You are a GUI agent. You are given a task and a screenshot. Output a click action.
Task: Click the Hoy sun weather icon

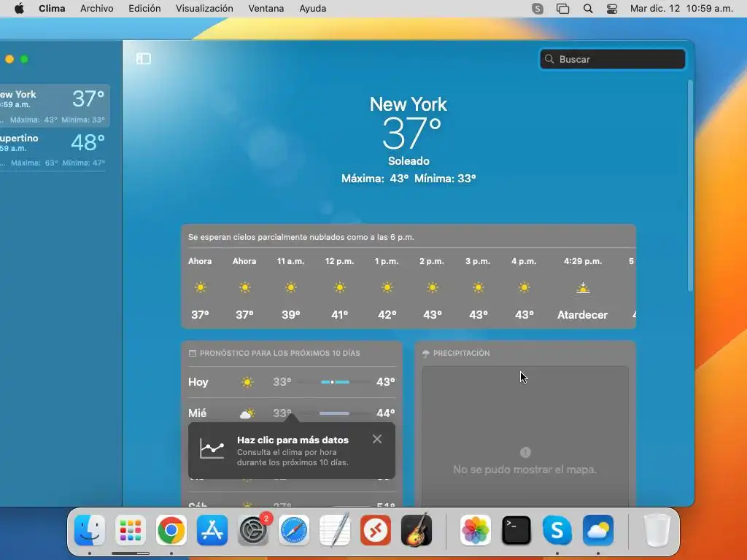(247, 382)
